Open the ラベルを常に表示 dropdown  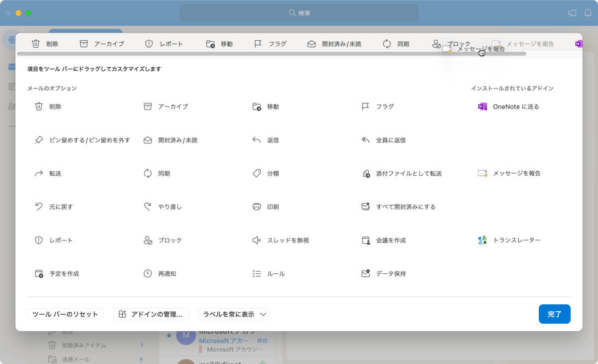tap(234, 314)
